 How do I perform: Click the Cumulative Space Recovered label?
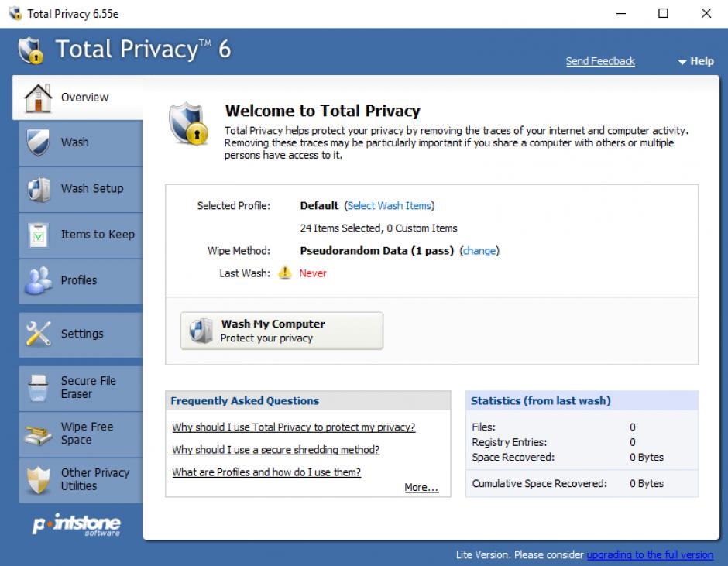[x=539, y=483]
